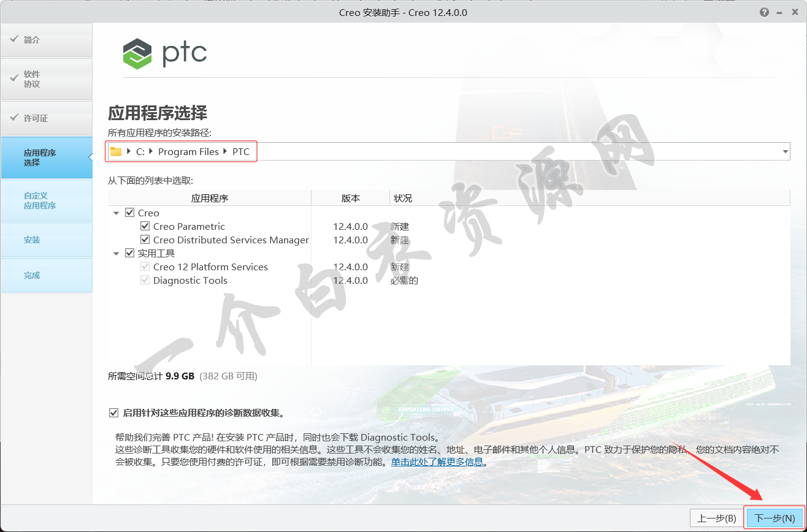This screenshot has width=807, height=532.
Task: Open 单击此处了解更多信息 link
Action: click(438, 462)
